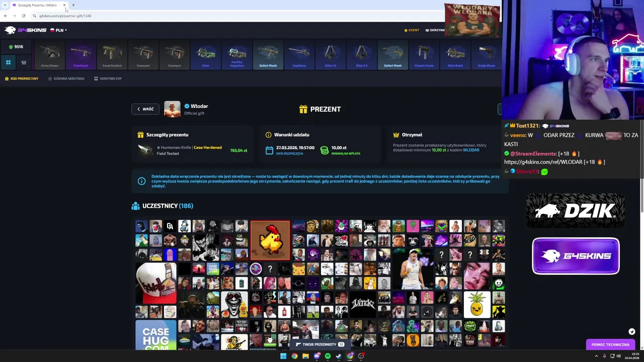Open the TWOJE PRZEDMIOTY inventory bar
644x362 pixels.
(319, 344)
